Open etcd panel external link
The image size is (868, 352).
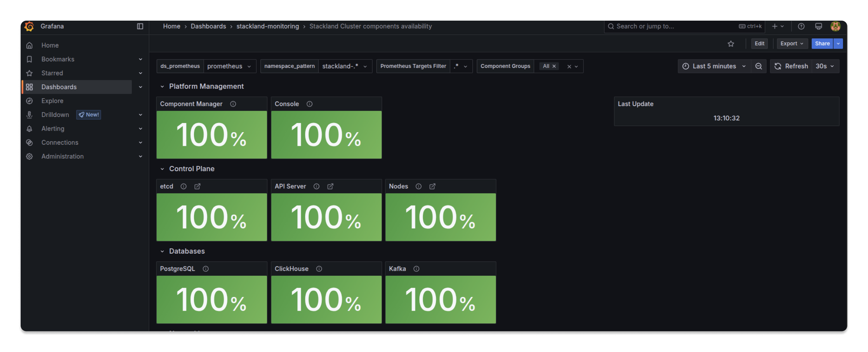[x=197, y=186]
